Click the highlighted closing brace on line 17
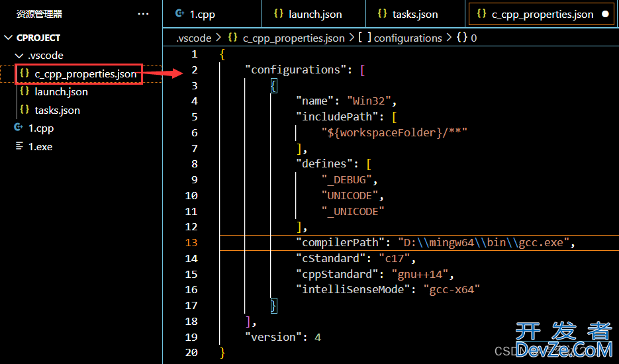This screenshot has height=364, width=619. [x=274, y=306]
